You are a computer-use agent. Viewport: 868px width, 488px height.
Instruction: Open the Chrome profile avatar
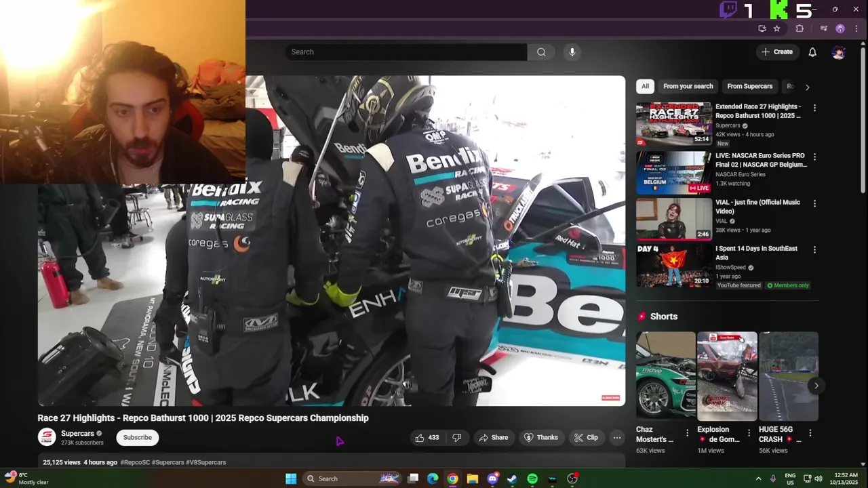[x=840, y=28]
